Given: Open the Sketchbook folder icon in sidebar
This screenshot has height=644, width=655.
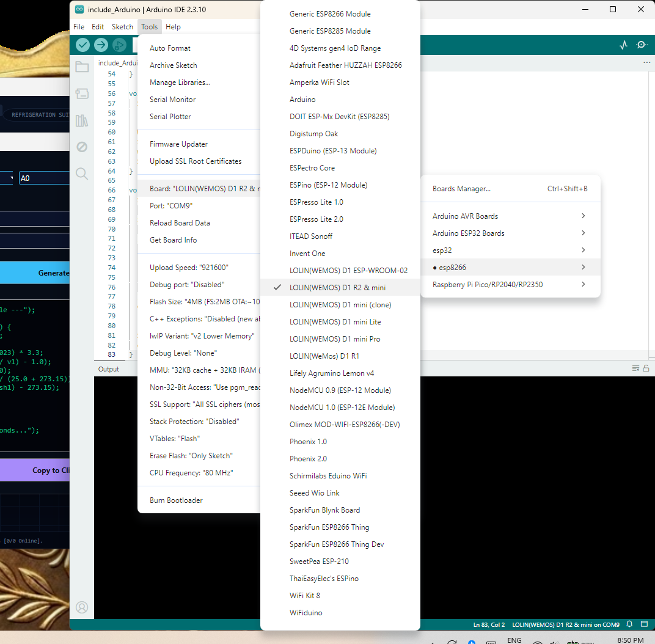Looking at the screenshot, I should [x=82, y=67].
